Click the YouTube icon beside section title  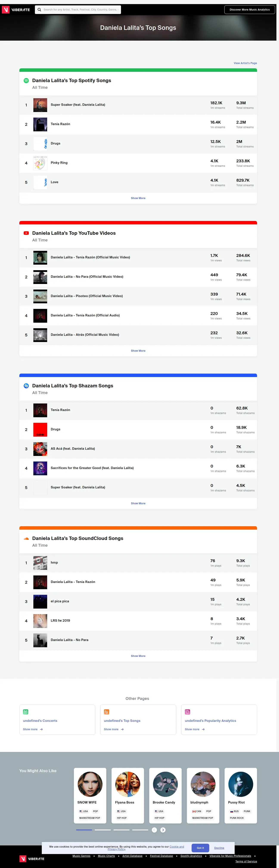[26, 233]
